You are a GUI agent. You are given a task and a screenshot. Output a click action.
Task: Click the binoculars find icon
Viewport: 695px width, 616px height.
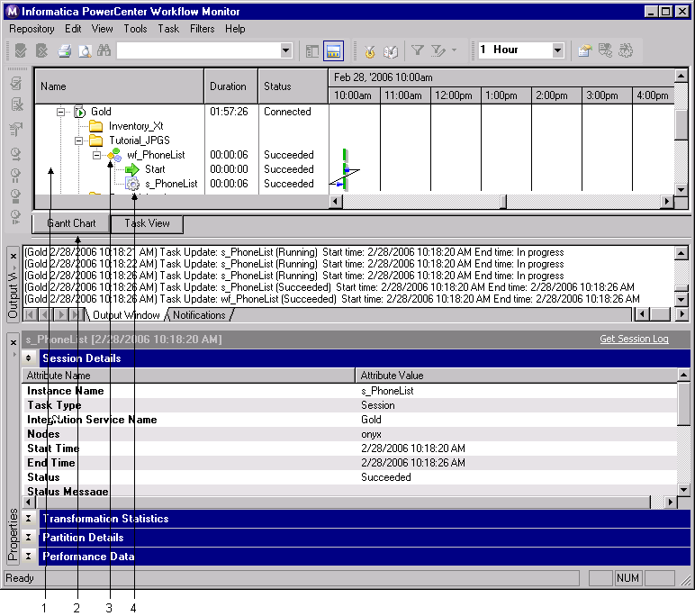(104, 50)
